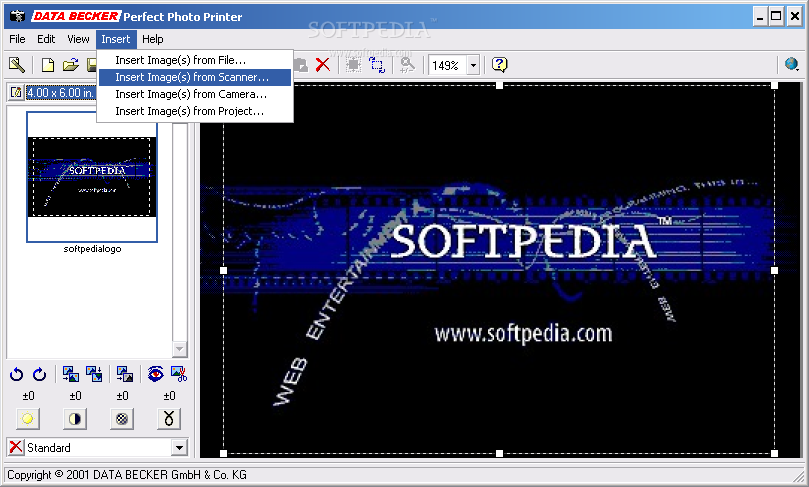809x487 pixels.
Task: Click the bottom-right corner selection handle
Action: (774, 453)
